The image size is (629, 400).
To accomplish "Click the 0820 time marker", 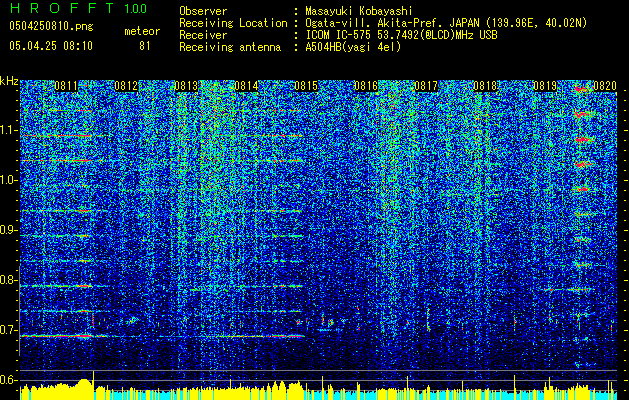I will tap(605, 85).
